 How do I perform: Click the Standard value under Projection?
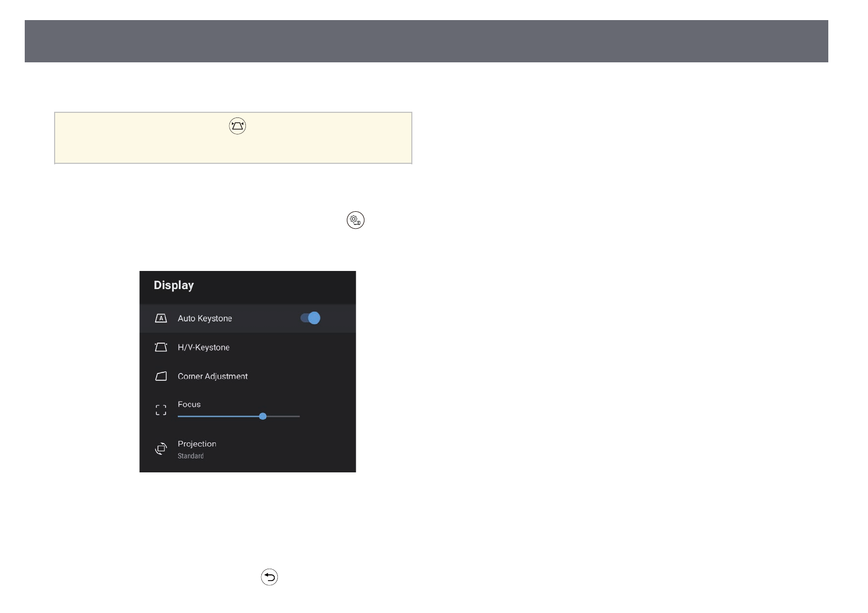coord(191,456)
